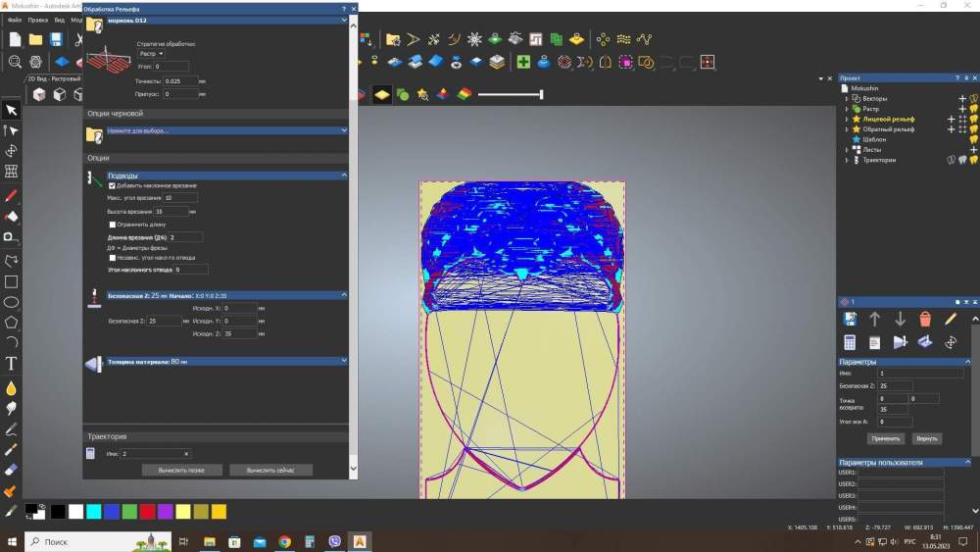Viewport: 980px width, 552px height.
Task: Enable the 'Ограничить длину' checkbox
Action: coord(113,225)
